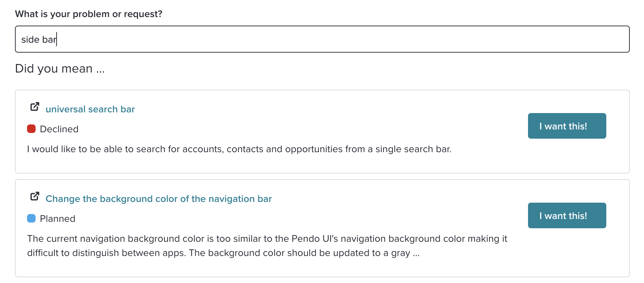Click the universal search bar description text
The height and width of the screenshot is (283, 644).
coord(239,149)
